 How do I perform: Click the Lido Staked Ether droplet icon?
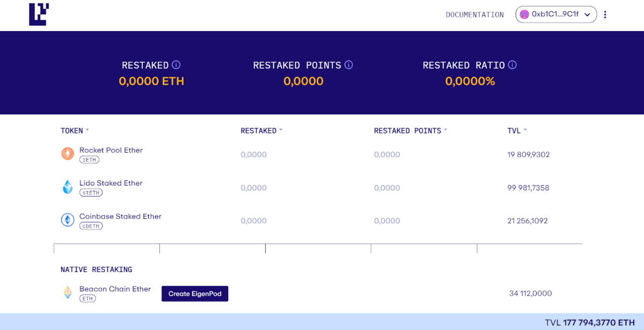click(x=67, y=187)
